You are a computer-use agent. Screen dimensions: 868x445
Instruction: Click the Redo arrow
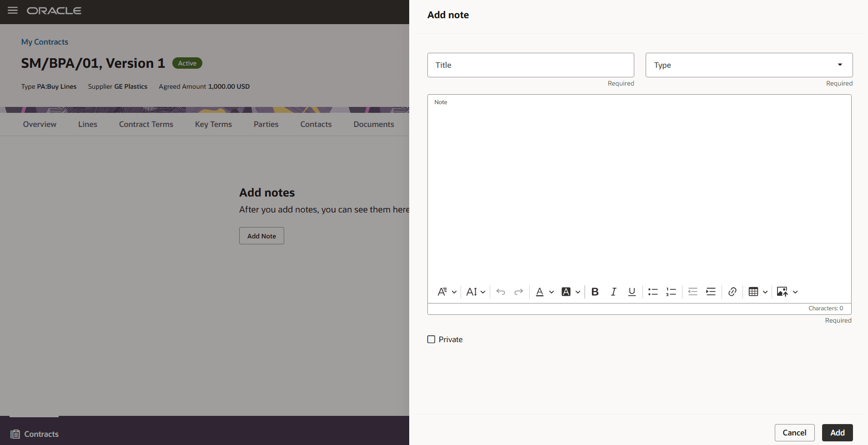pyautogui.click(x=519, y=292)
